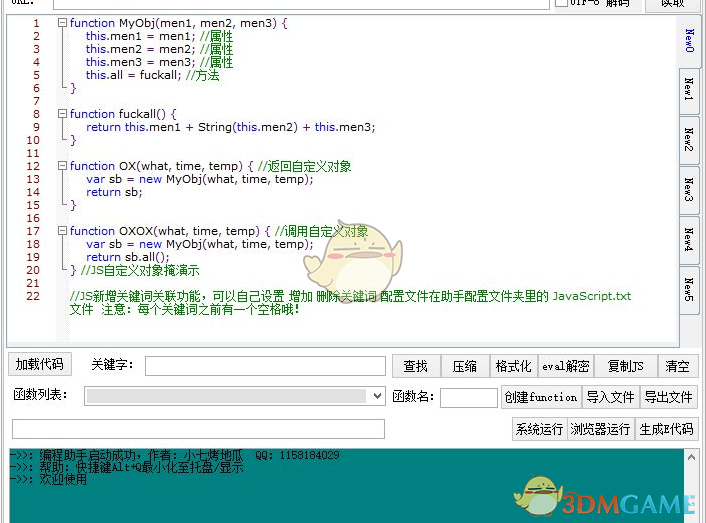
Task: Focus the 关键字 input field
Action: click(x=265, y=366)
